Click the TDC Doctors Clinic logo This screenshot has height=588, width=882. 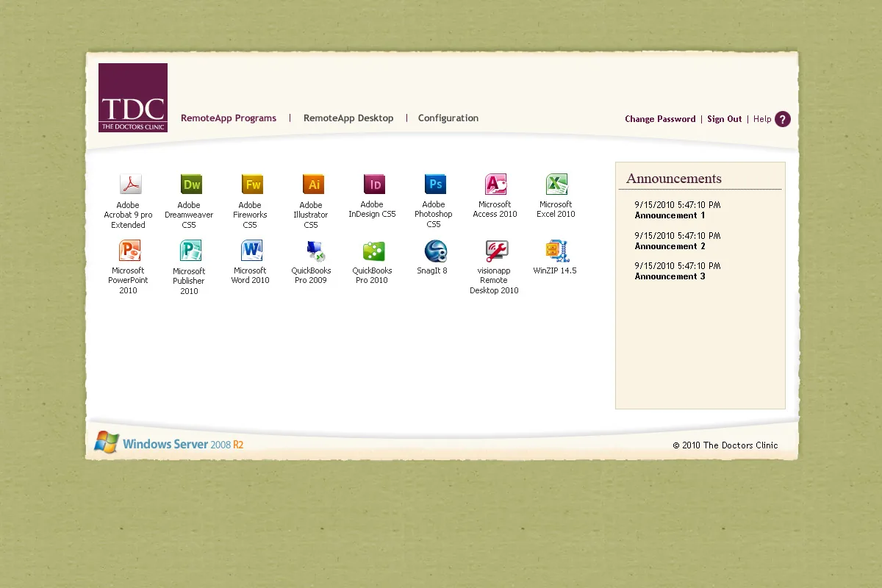133,98
